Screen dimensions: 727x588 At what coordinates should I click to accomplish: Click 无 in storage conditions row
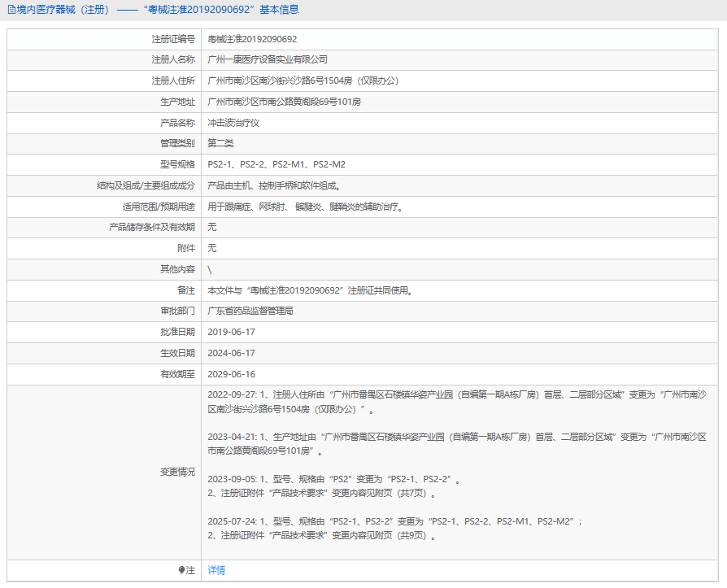(212, 227)
